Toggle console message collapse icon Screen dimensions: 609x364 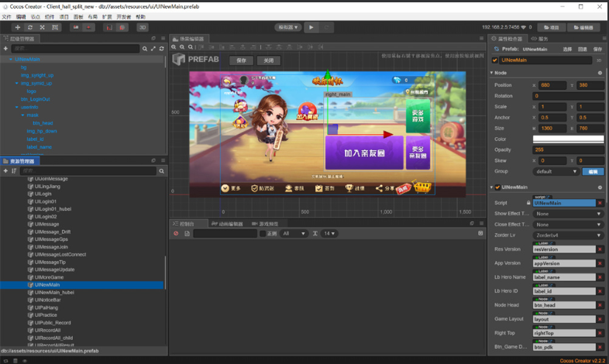480,233
